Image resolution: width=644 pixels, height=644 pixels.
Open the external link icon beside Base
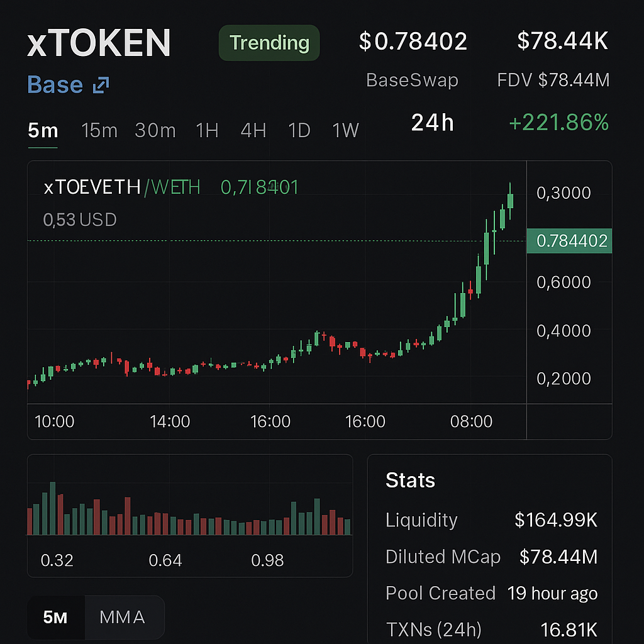101,86
